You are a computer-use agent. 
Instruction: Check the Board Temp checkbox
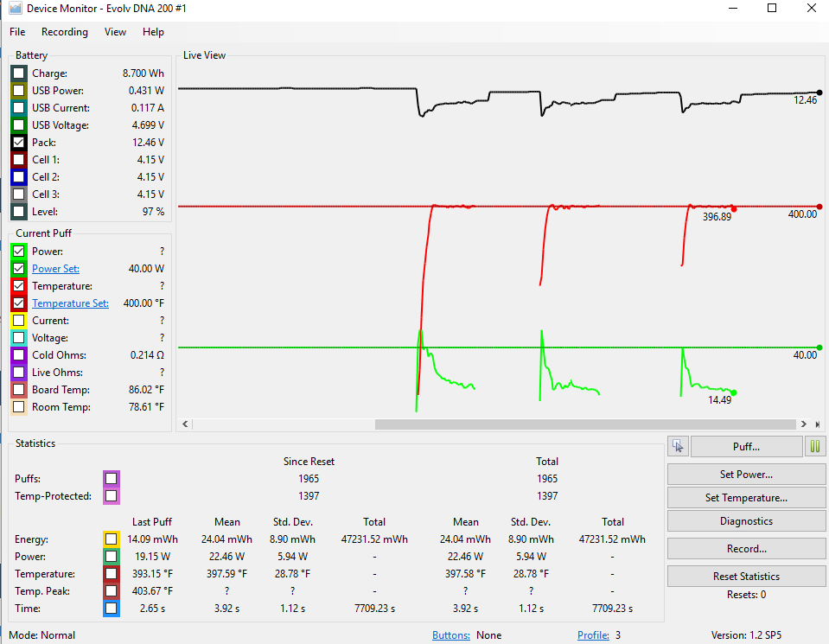click(19, 390)
